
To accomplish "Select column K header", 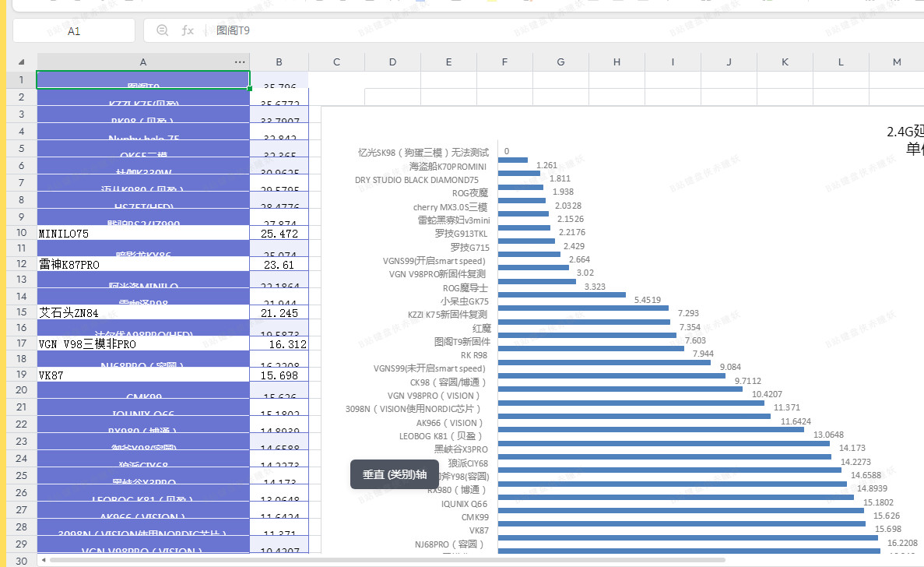I will (785, 62).
